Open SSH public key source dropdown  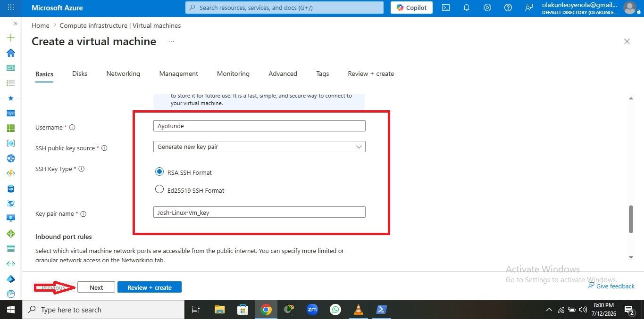(x=259, y=147)
